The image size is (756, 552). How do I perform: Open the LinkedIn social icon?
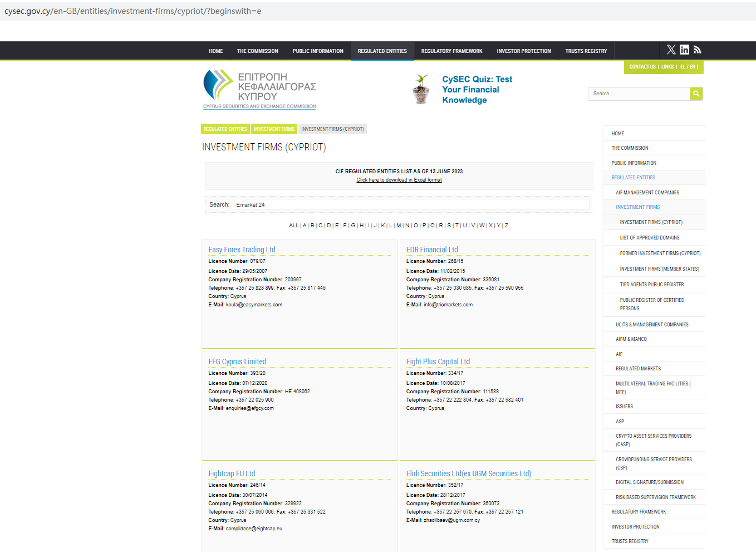point(684,50)
